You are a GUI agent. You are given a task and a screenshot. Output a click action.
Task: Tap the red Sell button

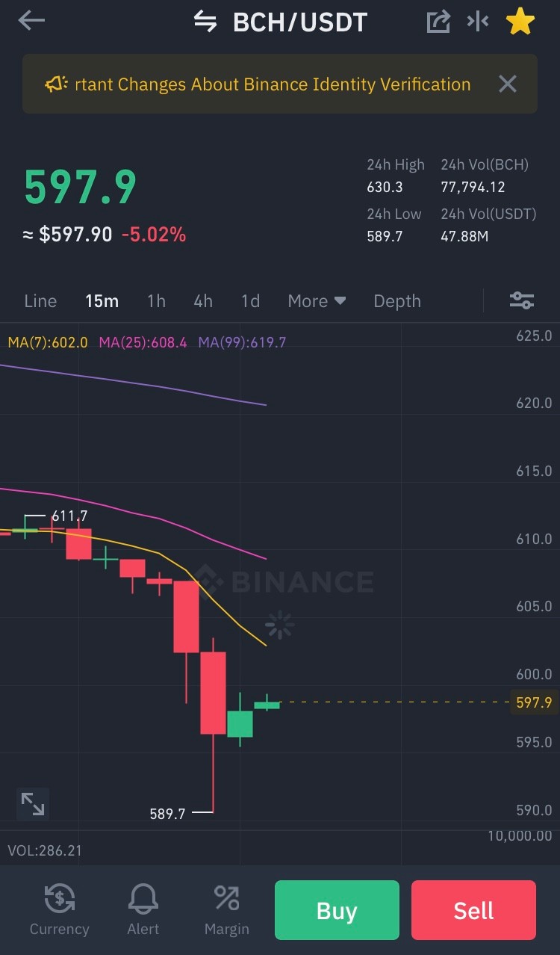coord(473,910)
